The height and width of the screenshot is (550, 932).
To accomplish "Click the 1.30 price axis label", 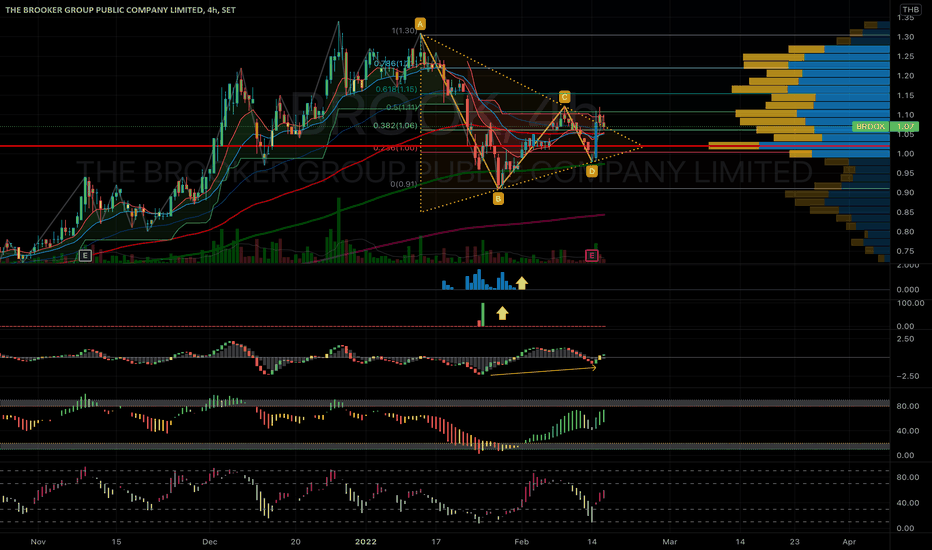I will pos(905,37).
